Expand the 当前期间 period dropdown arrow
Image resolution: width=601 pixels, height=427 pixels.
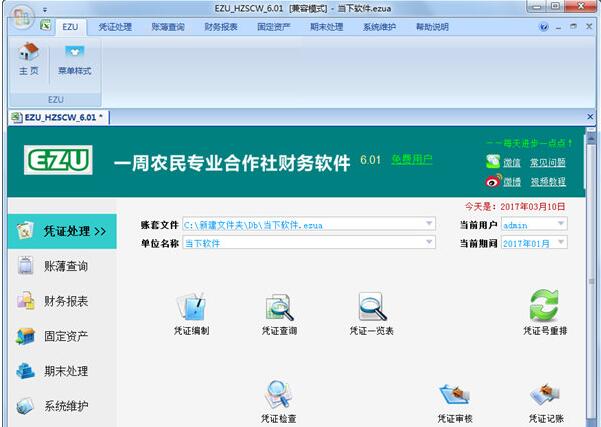pos(561,242)
